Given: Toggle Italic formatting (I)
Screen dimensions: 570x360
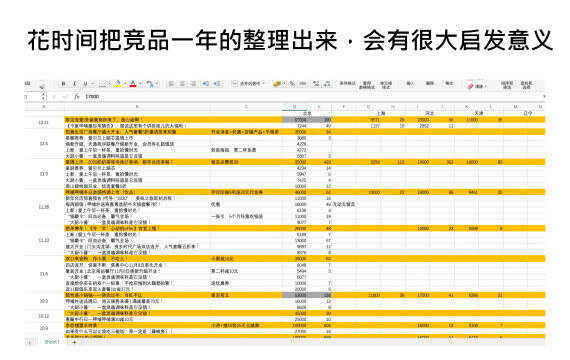Looking at the screenshot, I should click(75, 84).
